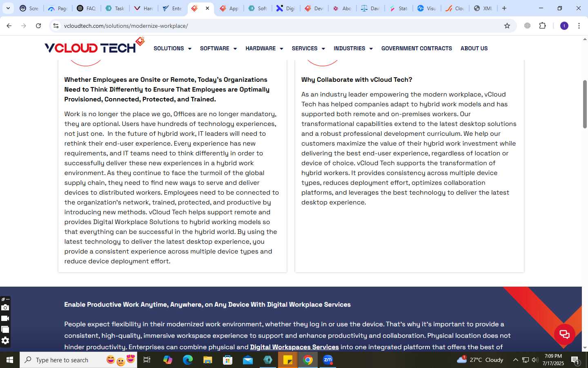Image resolution: width=588 pixels, height=368 pixels.
Task: Click the page vertical scrollbar thumb
Action: (585, 104)
